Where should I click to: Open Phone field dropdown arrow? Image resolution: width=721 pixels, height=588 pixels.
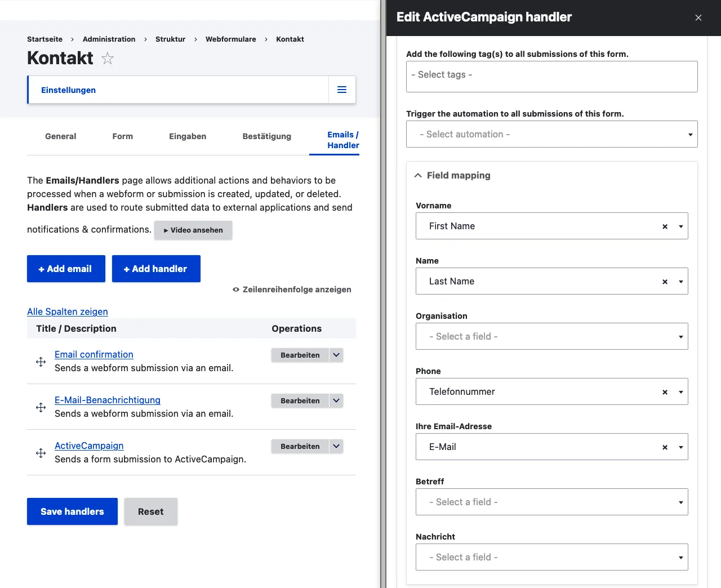click(x=680, y=392)
